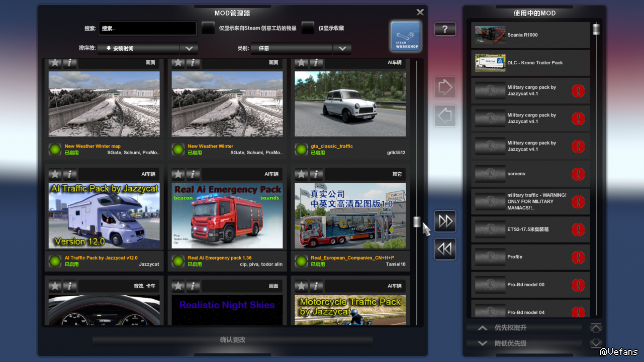The image size is (644, 362).
Task: Click the single right arrow activate button
Action: [x=445, y=87]
